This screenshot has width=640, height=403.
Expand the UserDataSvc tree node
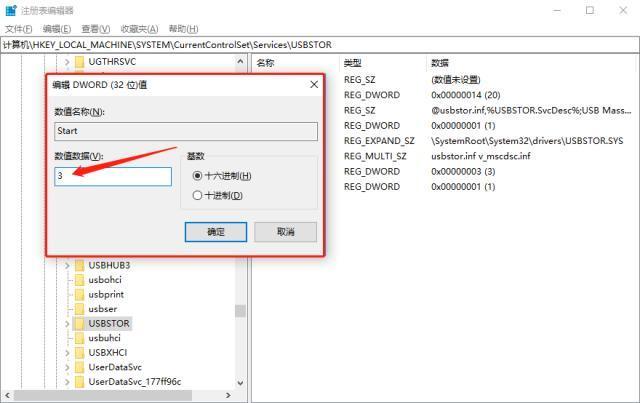coord(67,367)
